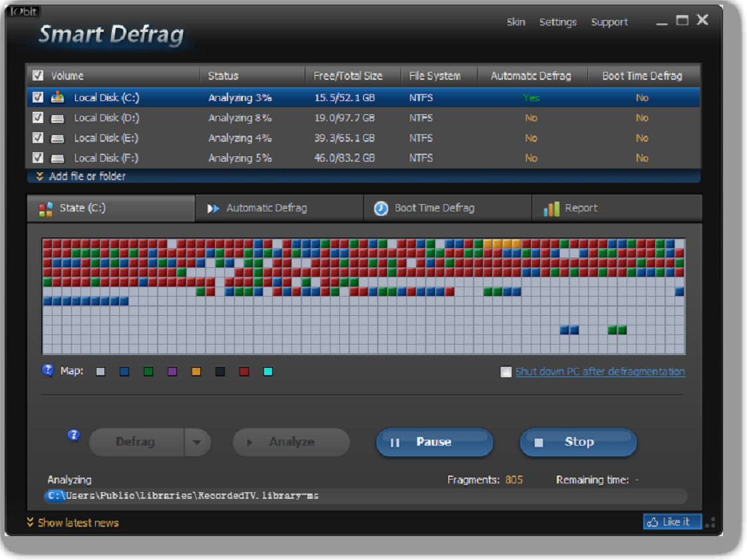Click the orange map legend swatch
Image resolution: width=747 pixels, height=560 pixels.
click(x=196, y=371)
